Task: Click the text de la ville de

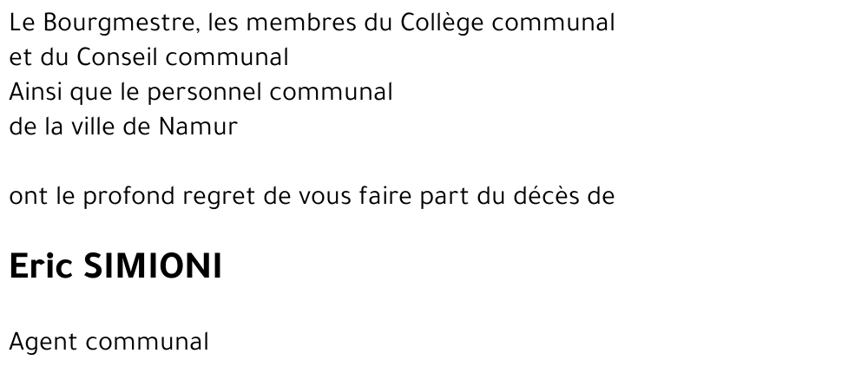Action: click(x=80, y=128)
